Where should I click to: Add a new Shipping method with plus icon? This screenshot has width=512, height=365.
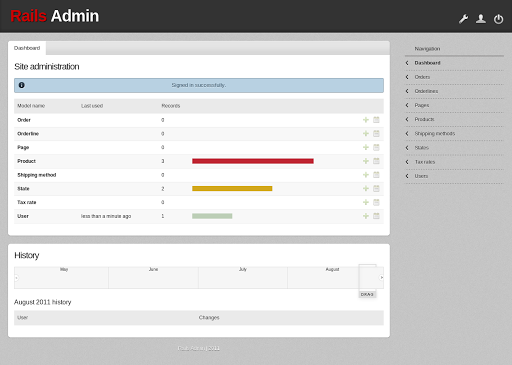tap(366, 175)
